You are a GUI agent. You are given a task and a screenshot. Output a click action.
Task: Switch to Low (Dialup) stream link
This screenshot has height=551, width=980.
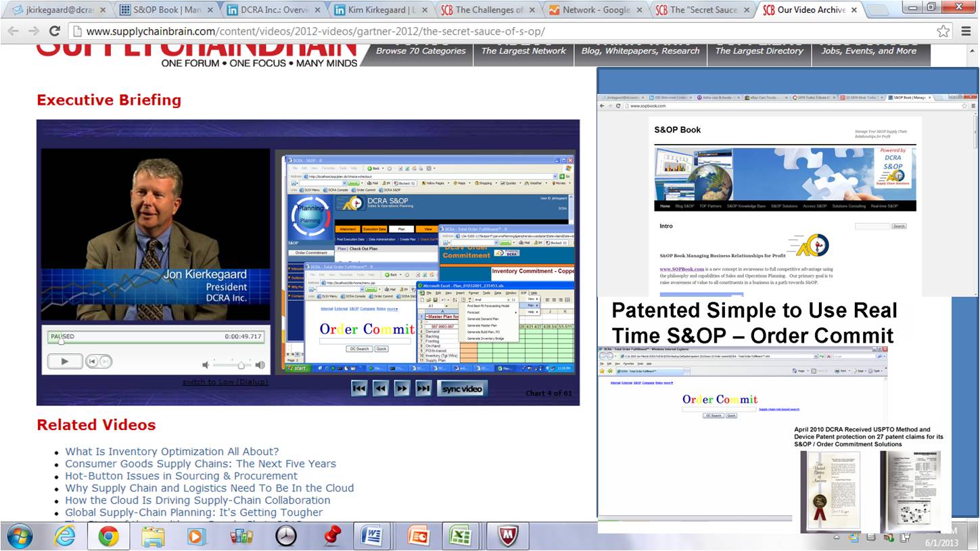(x=225, y=382)
